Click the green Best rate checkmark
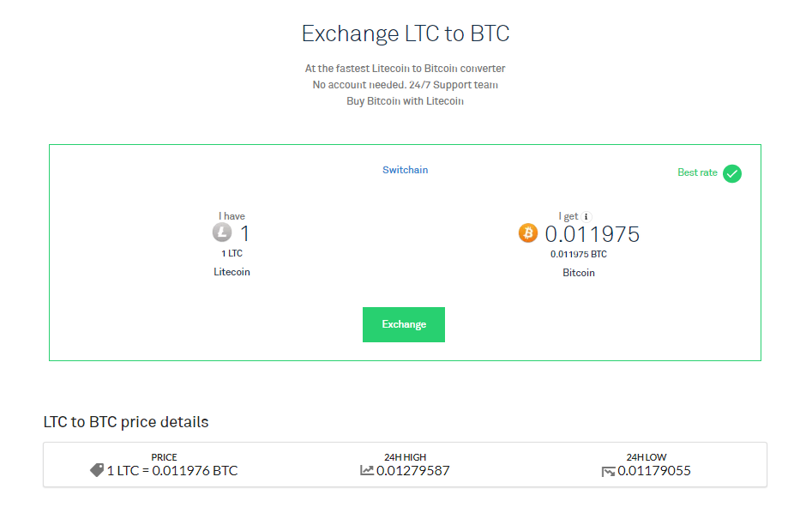812x507 pixels. pos(731,173)
